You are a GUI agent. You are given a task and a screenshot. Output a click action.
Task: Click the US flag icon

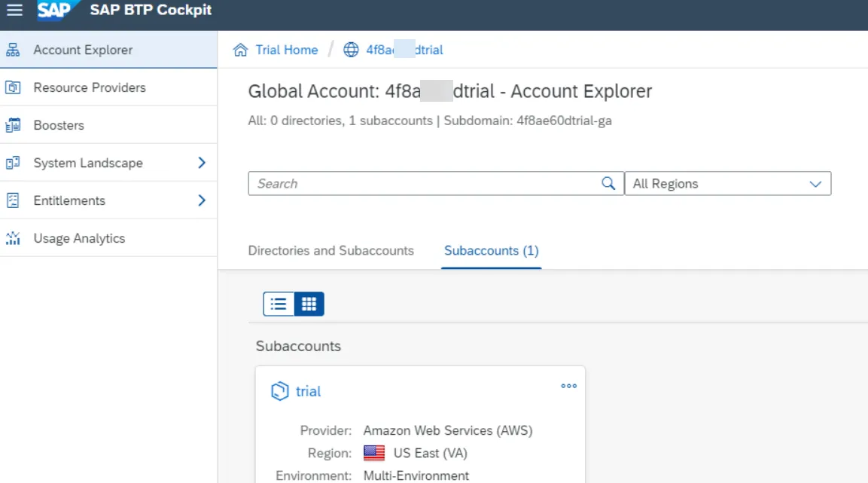tap(374, 453)
